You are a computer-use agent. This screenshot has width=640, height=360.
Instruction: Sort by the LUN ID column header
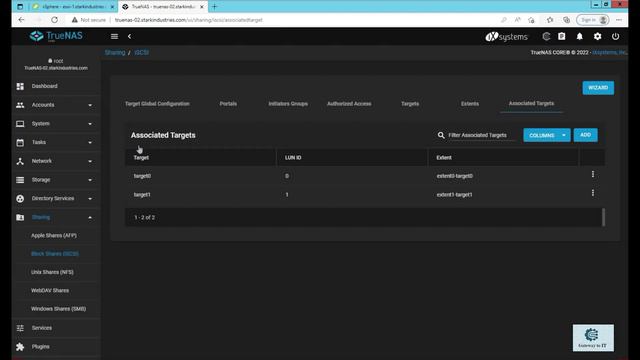[293, 158]
